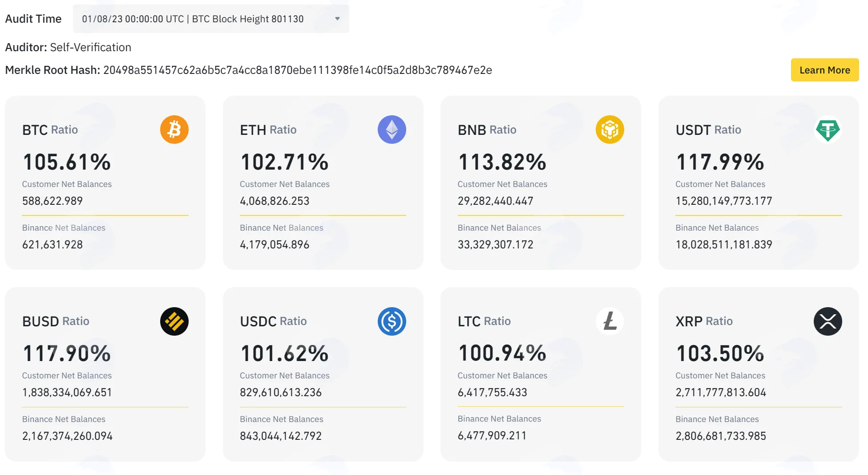This screenshot has height=475, width=868.
Task: Click the blue USDC dollar icon
Action: pos(392,321)
